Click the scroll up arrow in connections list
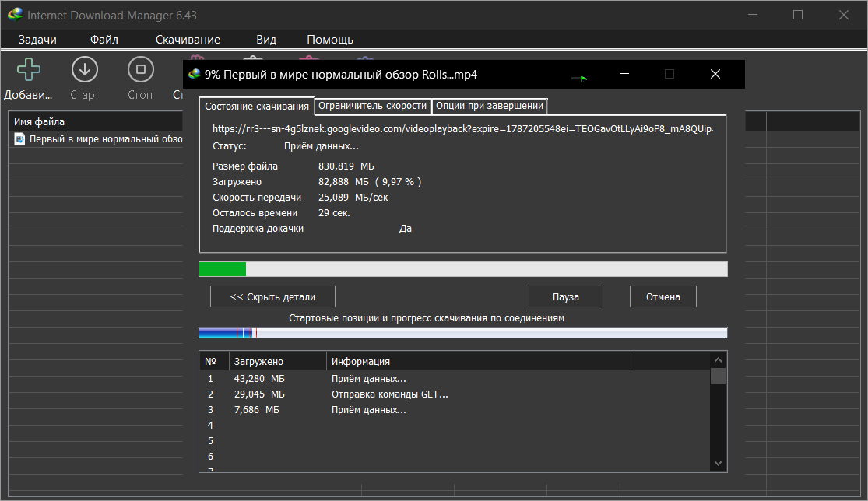The width and height of the screenshot is (868, 501). [718, 360]
